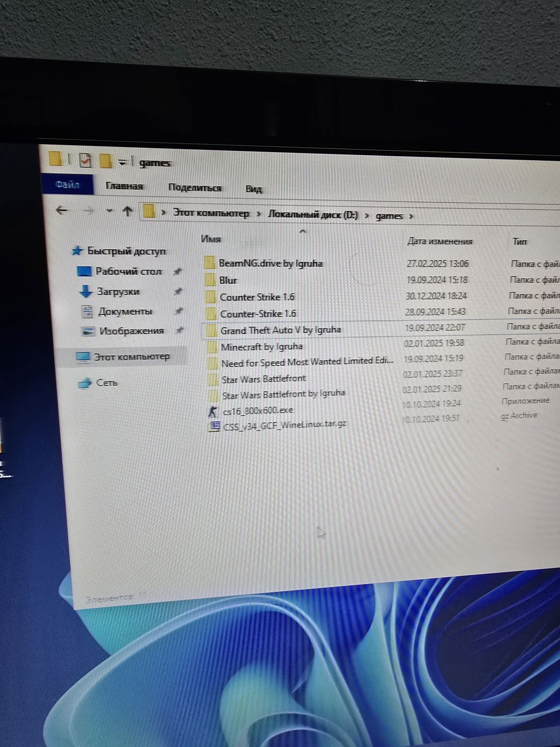
Task: Select CSS_v34_GCF_WineLinux.tar.gz file name
Action: coord(284,425)
